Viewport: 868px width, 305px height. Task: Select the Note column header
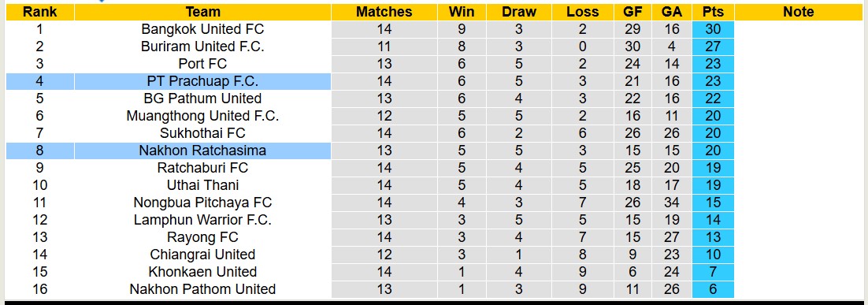click(x=798, y=12)
